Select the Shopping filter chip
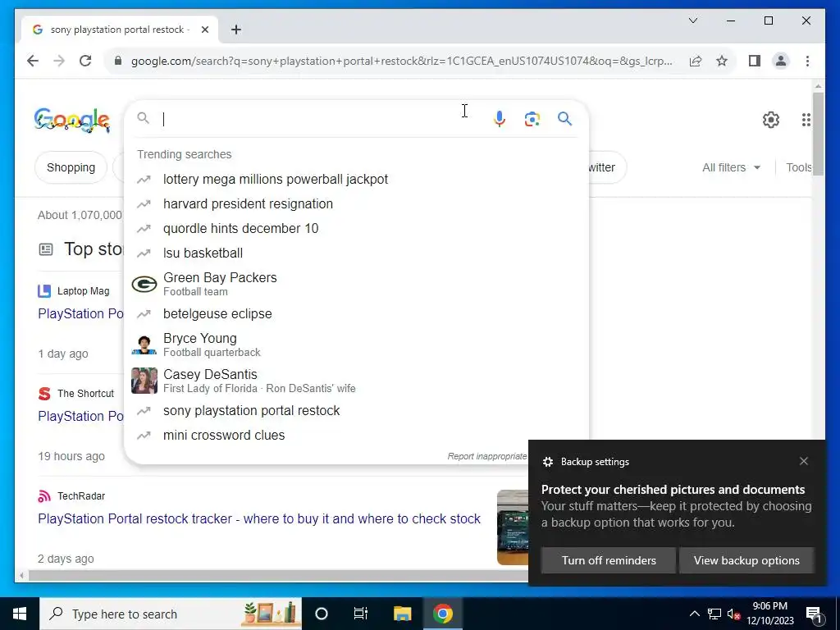The image size is (840, 630). pyautogui.click(x=71, y=167)
